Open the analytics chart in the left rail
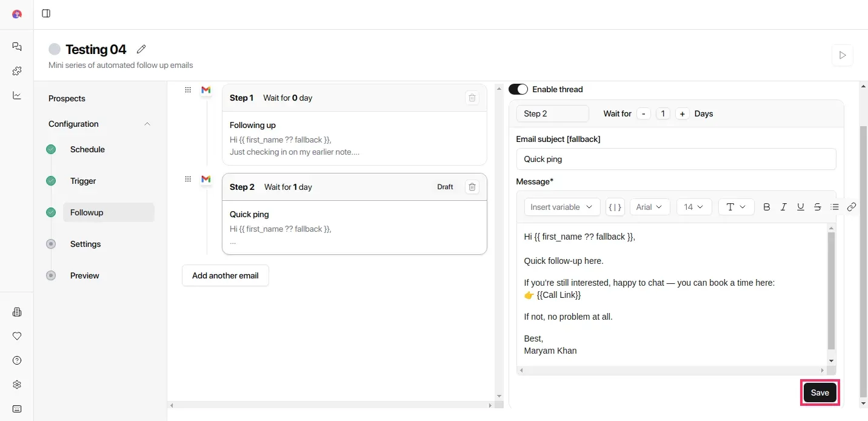The image size is (868, 421). point(16,95)
